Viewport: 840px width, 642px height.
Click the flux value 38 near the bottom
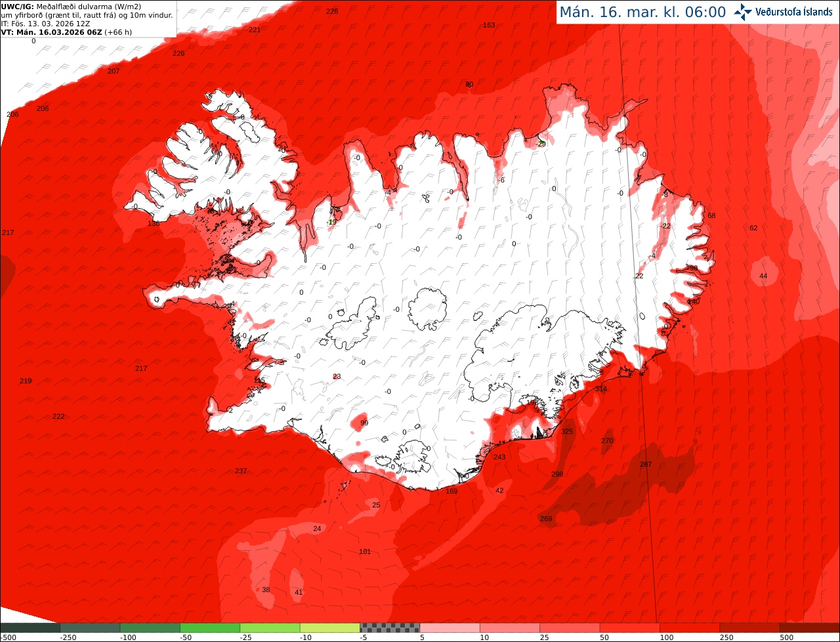[266, 589]
